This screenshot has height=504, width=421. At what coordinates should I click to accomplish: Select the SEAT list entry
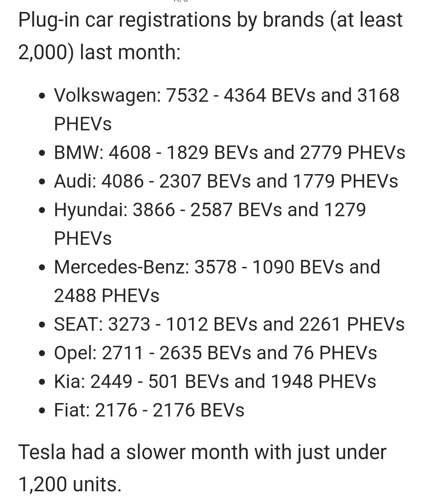pyautogui.click(x=229, y=324)
